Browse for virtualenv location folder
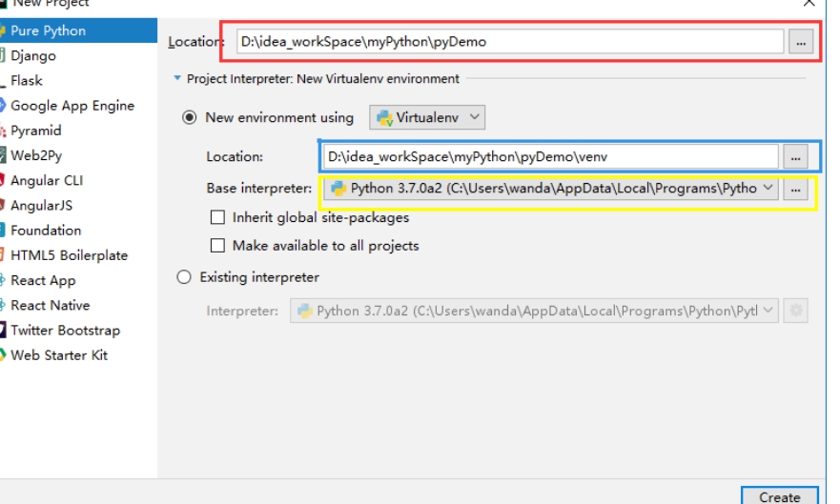This screenshot has width=840, height=504. point(796,156)
